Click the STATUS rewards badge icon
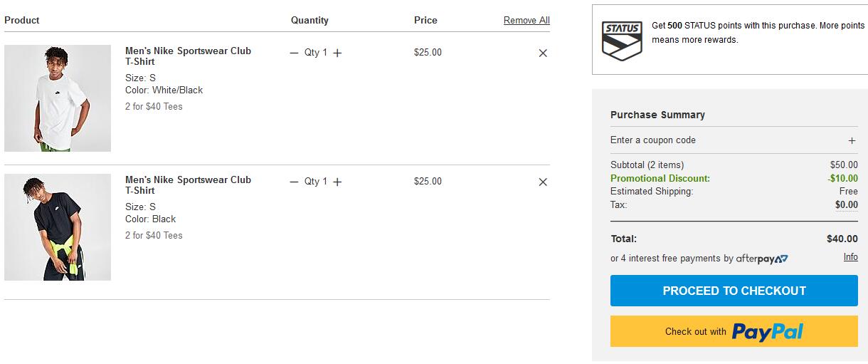868x364 pixels. pos(622,41)
